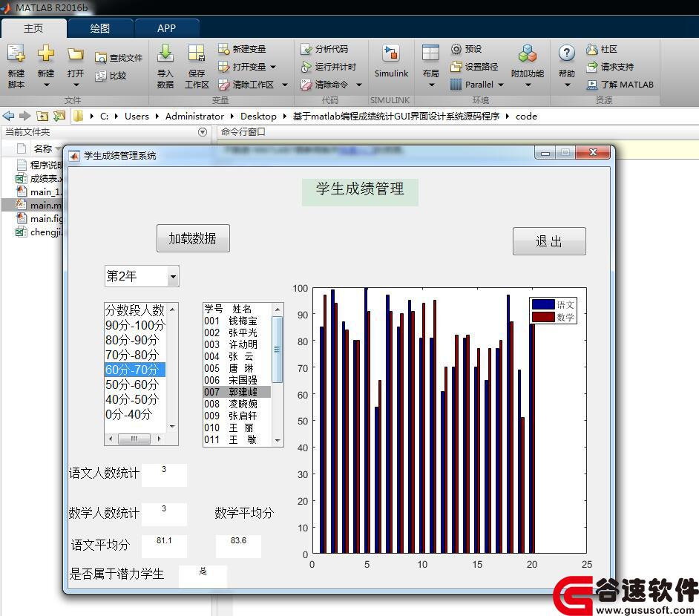Expand the path arrow after Administrator

click(232, 117)
